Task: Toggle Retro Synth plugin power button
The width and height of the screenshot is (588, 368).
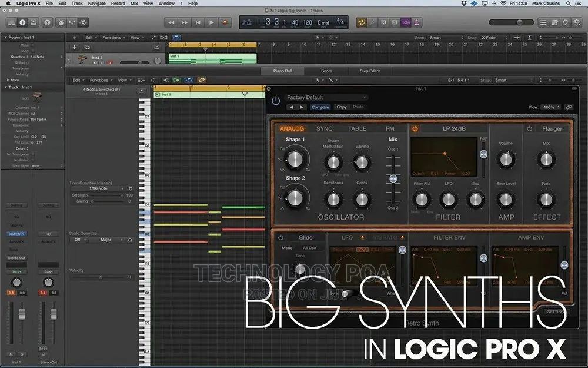Action: click(276, 101)
